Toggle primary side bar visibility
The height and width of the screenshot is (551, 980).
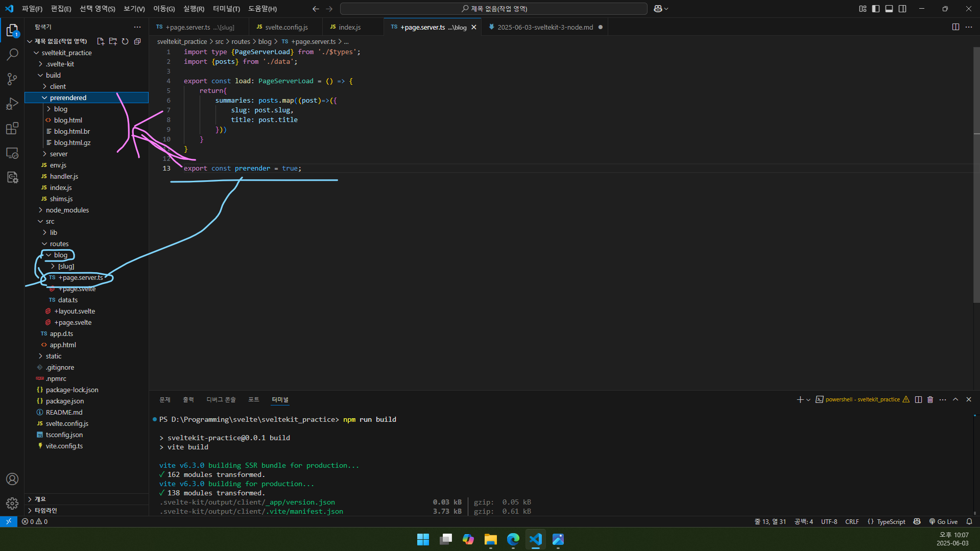(876, 9)
